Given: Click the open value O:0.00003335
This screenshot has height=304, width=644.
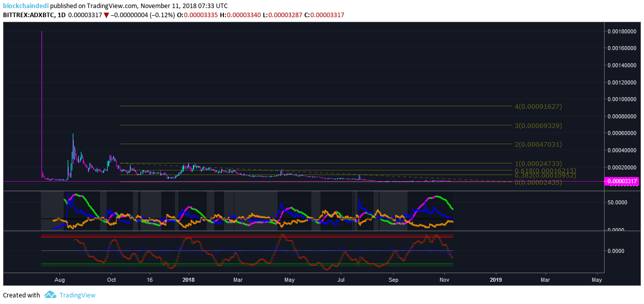Looking at the screenshot, I should tap(198, 15).
